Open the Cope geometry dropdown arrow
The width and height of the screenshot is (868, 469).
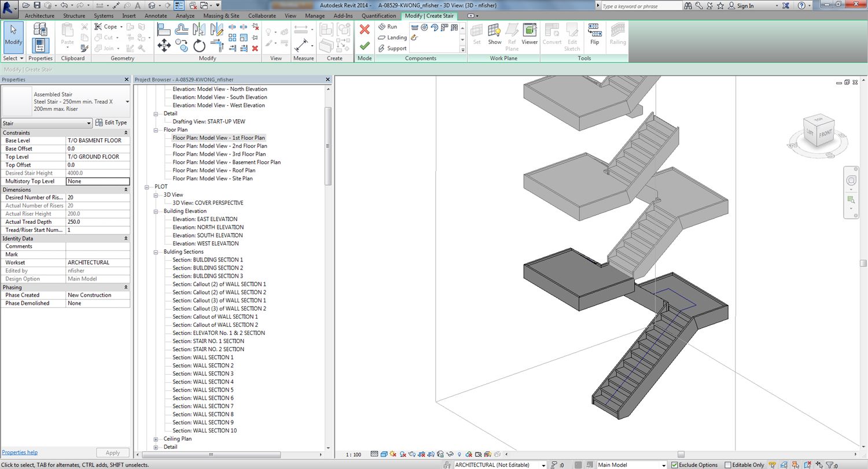click(x=122, y=27)
